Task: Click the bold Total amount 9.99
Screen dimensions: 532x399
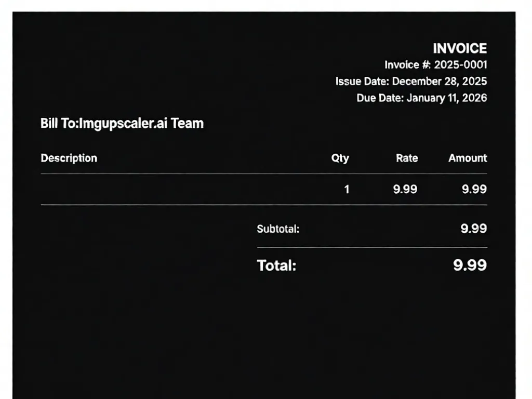Action: [x=470, y=265]
